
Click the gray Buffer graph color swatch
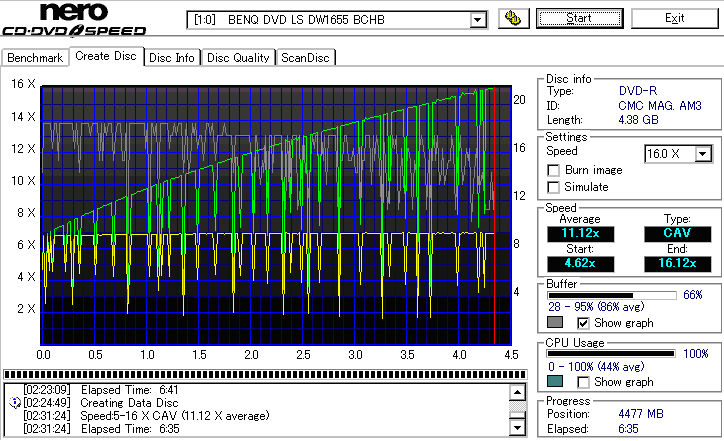(555, 323)
